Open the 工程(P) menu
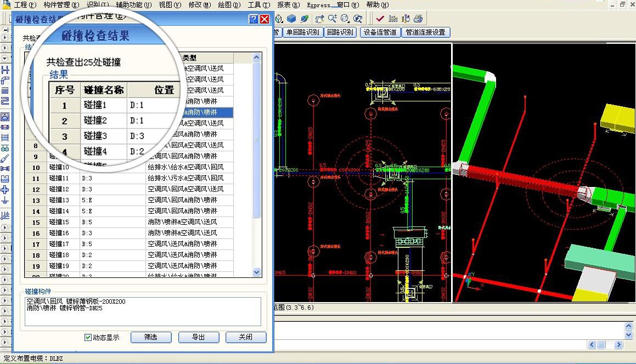The width and height of the screenshot is (636, 364). click(25, 5)
